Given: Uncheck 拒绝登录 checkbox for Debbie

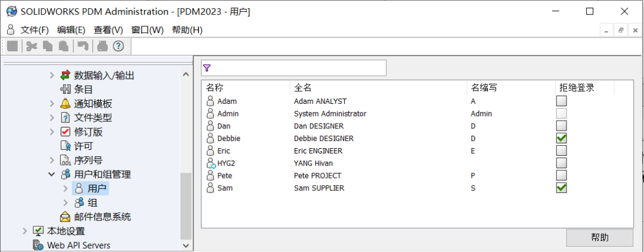Looking at the screenshot, I should point(561,138).
